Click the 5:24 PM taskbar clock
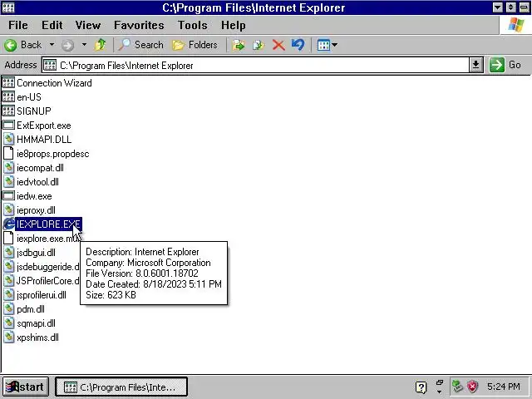Viewport: 532px width, 399px height. tap(504, 387)
